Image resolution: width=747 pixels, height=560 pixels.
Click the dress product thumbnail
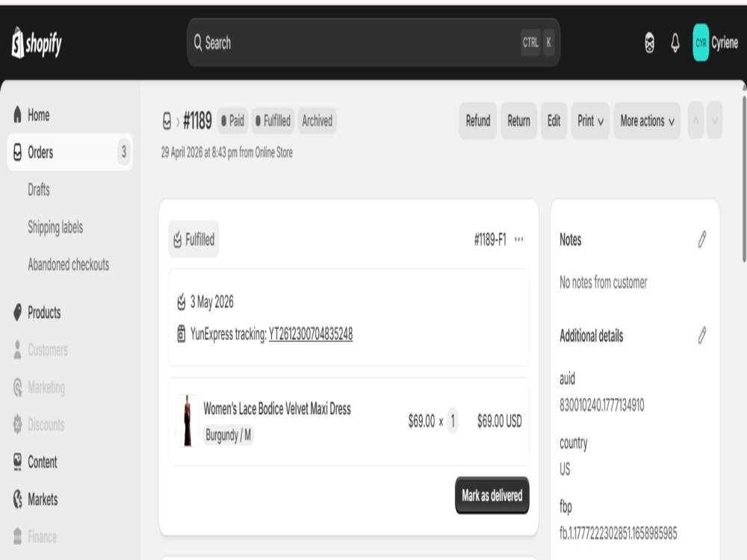click(x=187, y=421)
